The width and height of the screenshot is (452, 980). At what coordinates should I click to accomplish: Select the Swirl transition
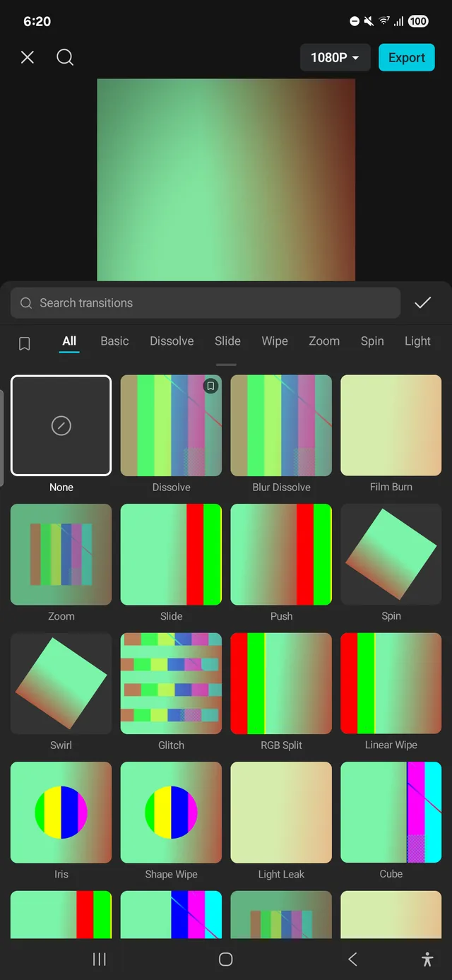coord(61,683)
